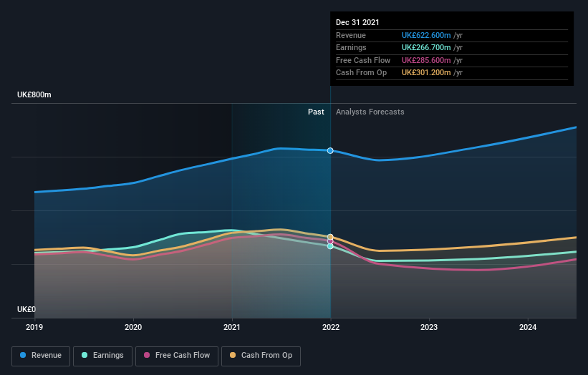Toggle the Earnings series legend button

click(102, 356)
